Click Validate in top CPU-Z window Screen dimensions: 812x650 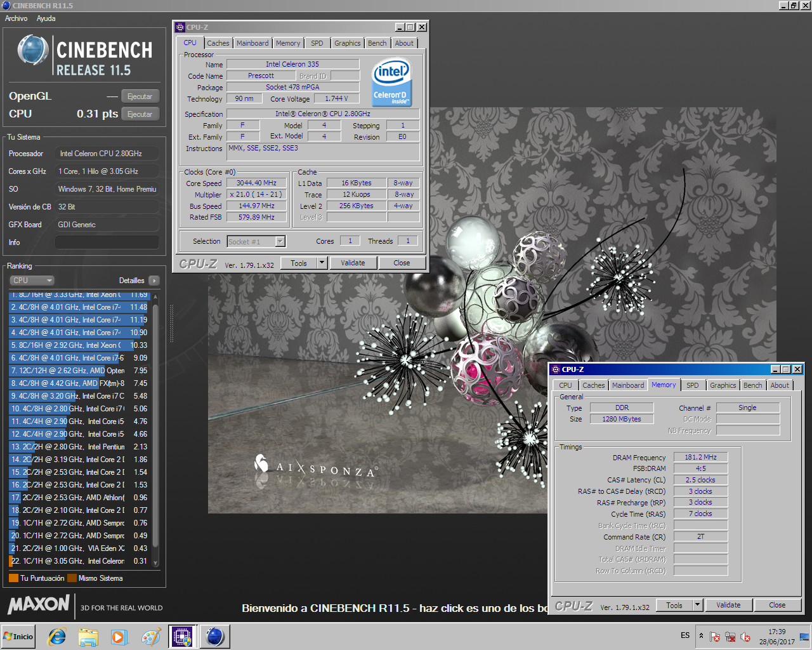click(353, 263)
